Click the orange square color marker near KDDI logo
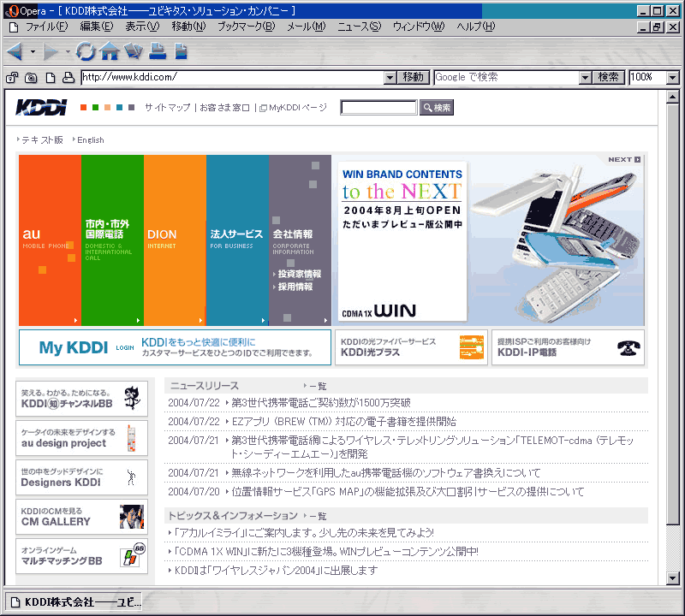The image size is (685, 616). pyautogui.click(x=83, y=108)
